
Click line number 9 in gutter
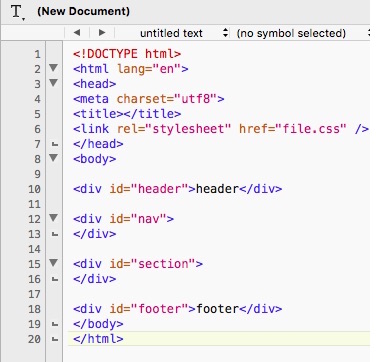coord(37,174)
